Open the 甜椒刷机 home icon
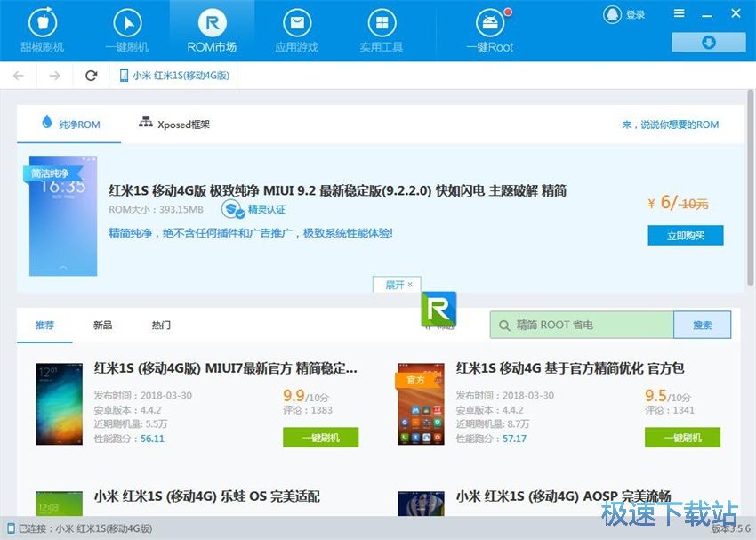 [x=43, y=22]
